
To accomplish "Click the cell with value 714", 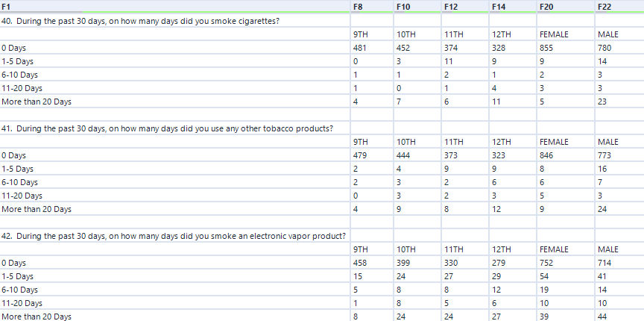I will point(604,263).
